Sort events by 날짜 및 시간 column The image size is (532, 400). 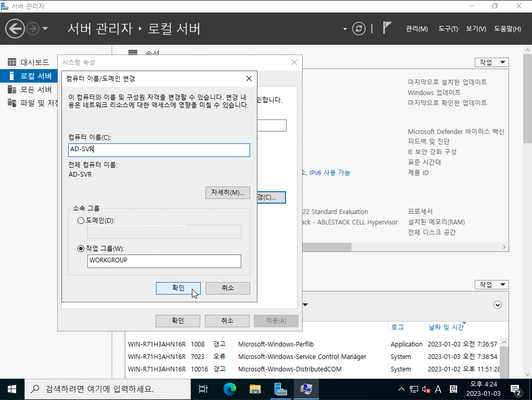click(446, 327)
